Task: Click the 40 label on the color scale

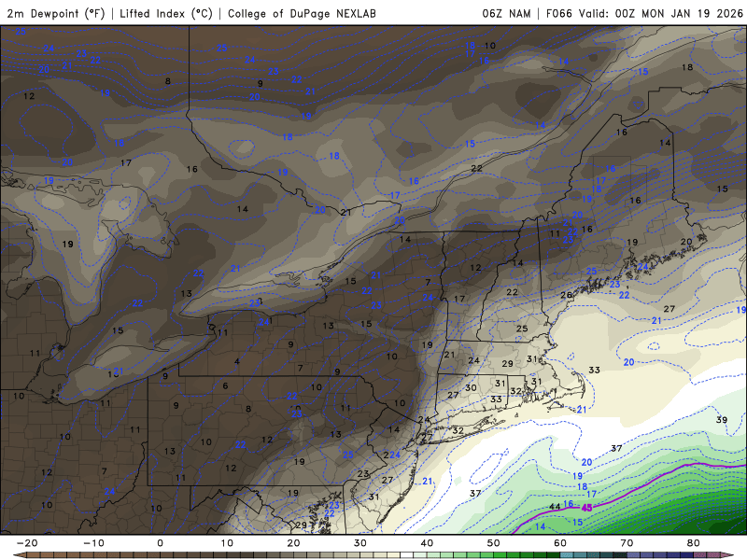Action: click(x=427, y=543)
